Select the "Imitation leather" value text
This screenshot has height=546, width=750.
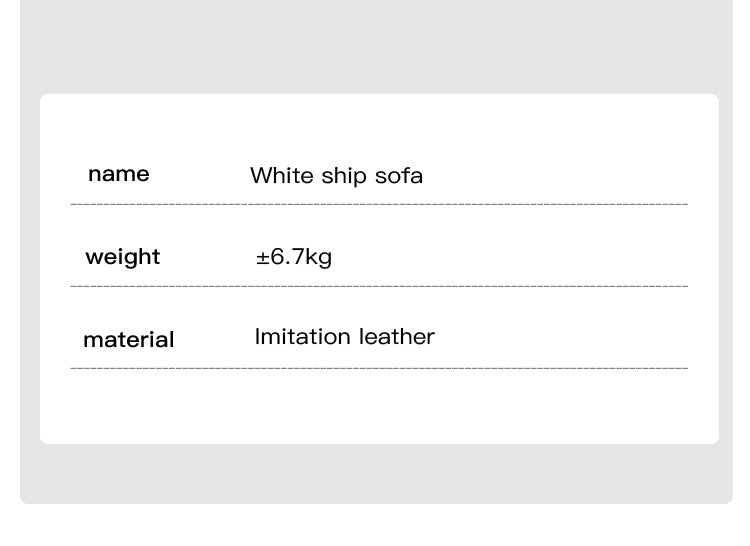(x=344, y=337)
